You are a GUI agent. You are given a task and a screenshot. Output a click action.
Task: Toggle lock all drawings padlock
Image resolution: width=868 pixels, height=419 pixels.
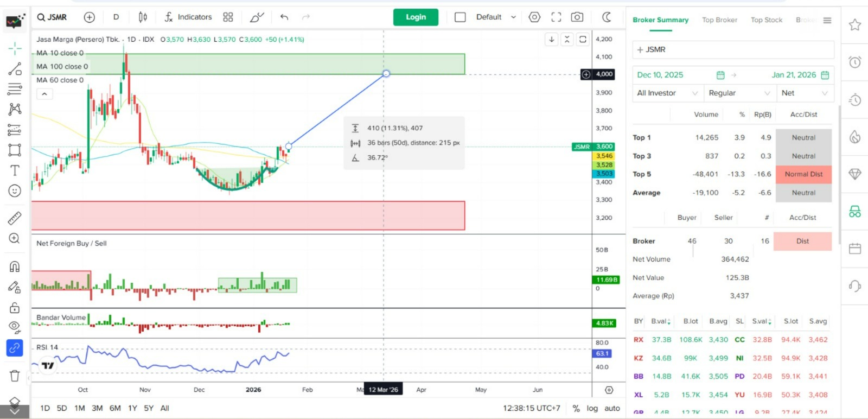tap(15, 308)
